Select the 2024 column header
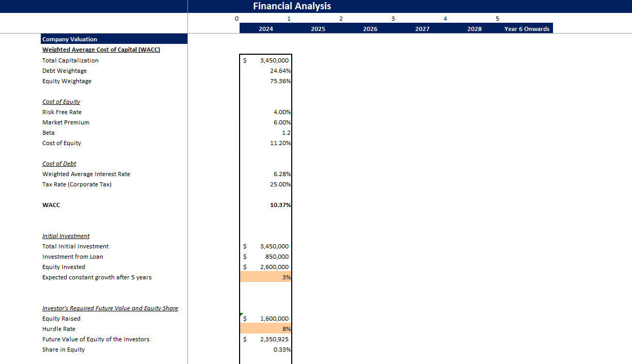Screen dimensions: 632x364 click(265, 29)
